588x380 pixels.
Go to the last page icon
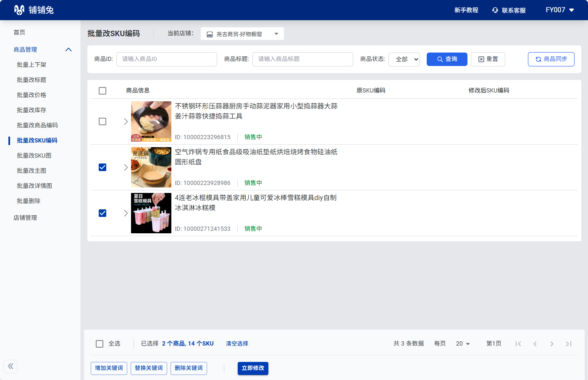pyautogui.click(x=569, y=344)
